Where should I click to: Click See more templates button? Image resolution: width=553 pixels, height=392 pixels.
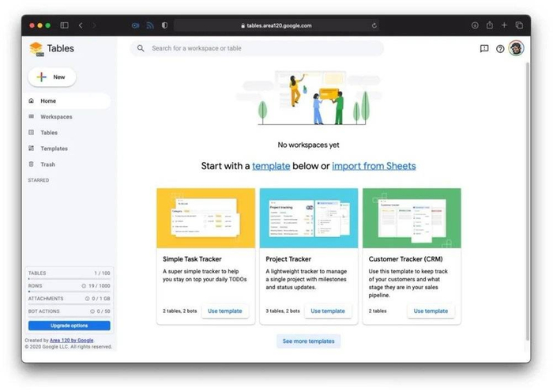309,341
